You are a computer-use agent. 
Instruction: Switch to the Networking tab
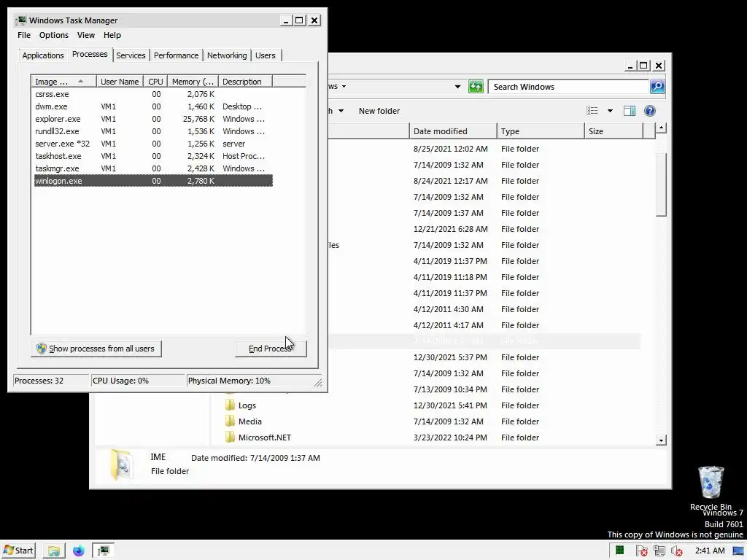(227, 55)
